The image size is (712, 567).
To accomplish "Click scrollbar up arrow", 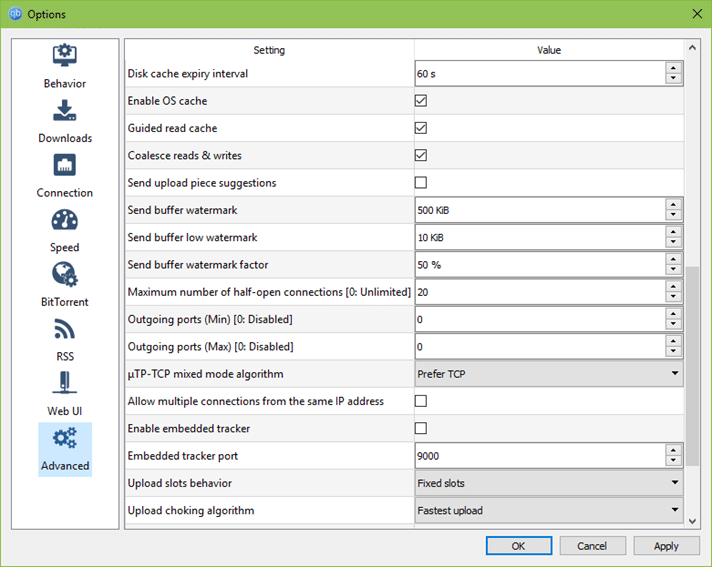I will (692, 47).
